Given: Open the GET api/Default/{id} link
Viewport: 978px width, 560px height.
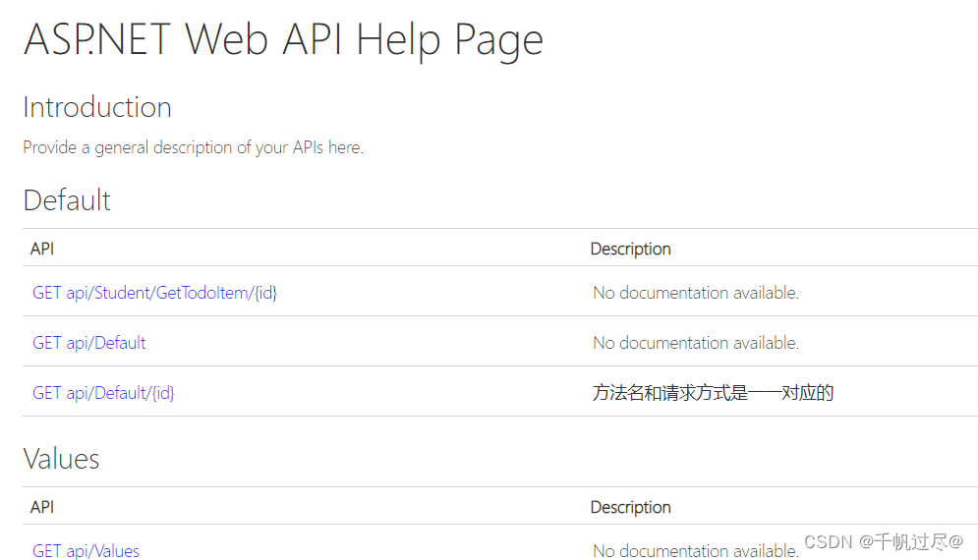Looking at the screenshot, I should tap(103, 393).
